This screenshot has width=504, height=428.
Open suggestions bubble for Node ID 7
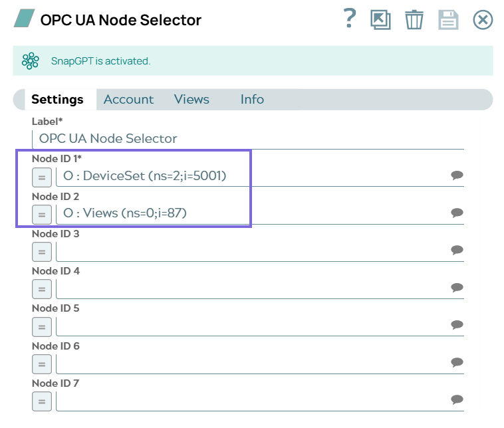coord(457,399)
